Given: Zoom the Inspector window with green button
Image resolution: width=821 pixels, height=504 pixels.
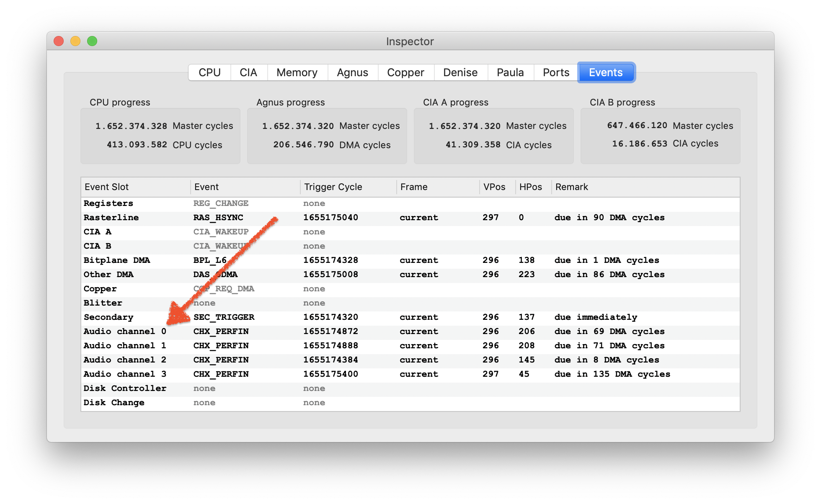Looking at the screenshot, I should click(92, 41).
